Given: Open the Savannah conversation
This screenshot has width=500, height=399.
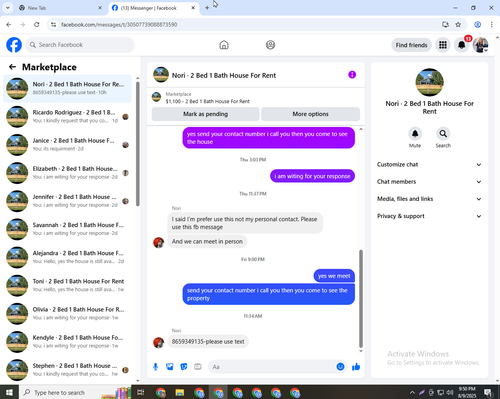Looking at the screenshot, I should point(67,229).
